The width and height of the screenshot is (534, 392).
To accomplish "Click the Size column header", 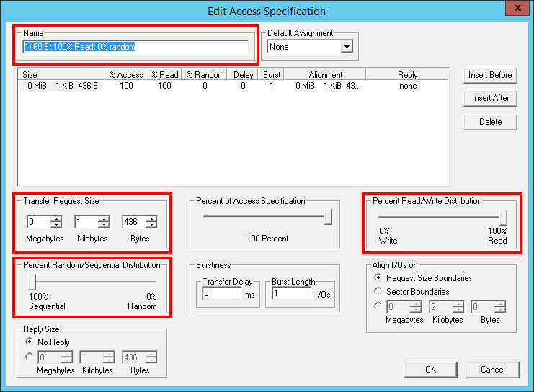I will (61, 75).
